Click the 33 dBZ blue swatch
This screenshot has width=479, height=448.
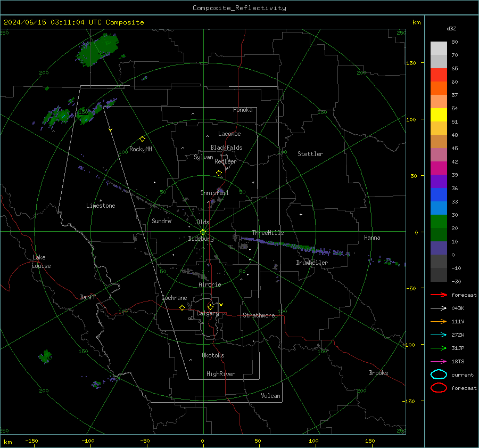pyautogui.click(x=439, y=194)
